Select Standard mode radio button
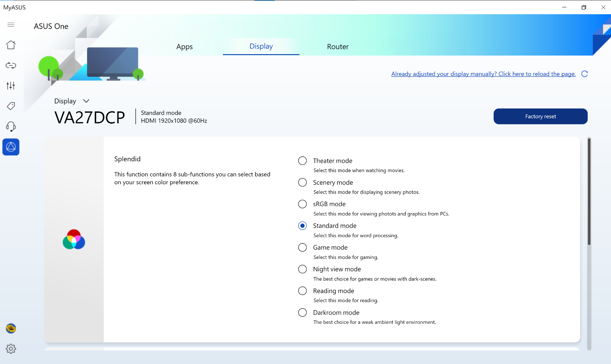This screenshot has width=611, height=364. (303, 226)
